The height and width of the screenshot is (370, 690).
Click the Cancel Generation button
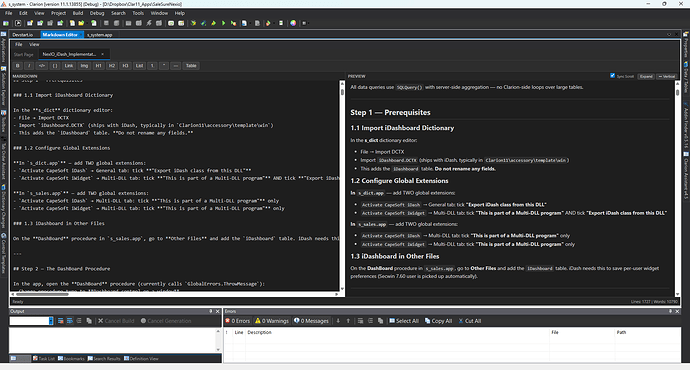click(166, 321)
